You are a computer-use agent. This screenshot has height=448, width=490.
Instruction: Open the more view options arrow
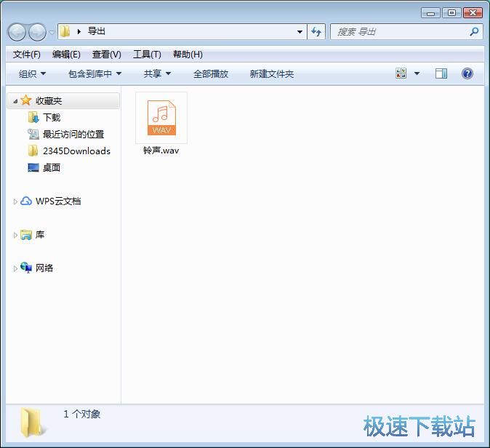[x=417, y=73]
